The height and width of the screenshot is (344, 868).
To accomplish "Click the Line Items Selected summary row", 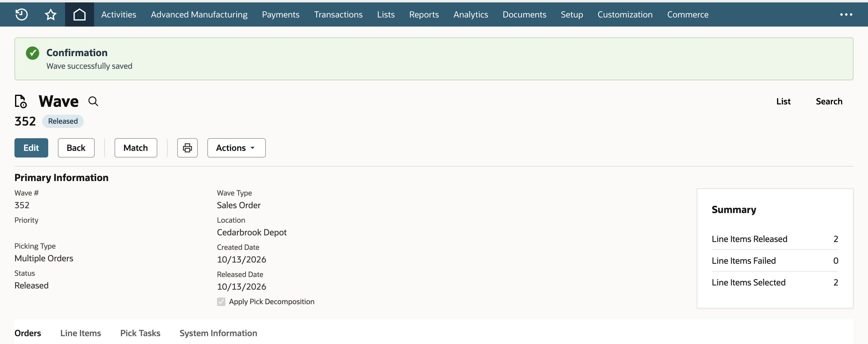I will tap(775, 282).
